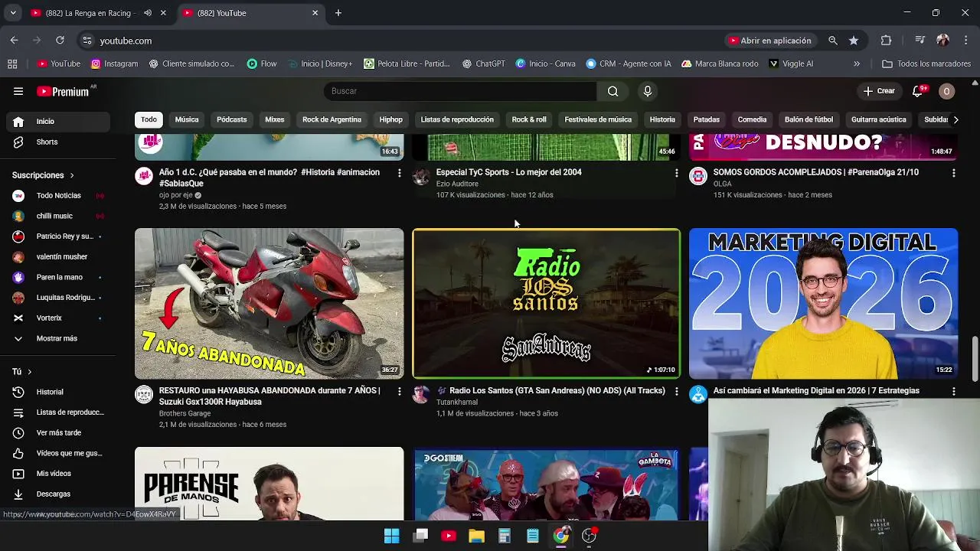Open Tutankhamal channel link

pyautogui.click(x=457, y=402)
